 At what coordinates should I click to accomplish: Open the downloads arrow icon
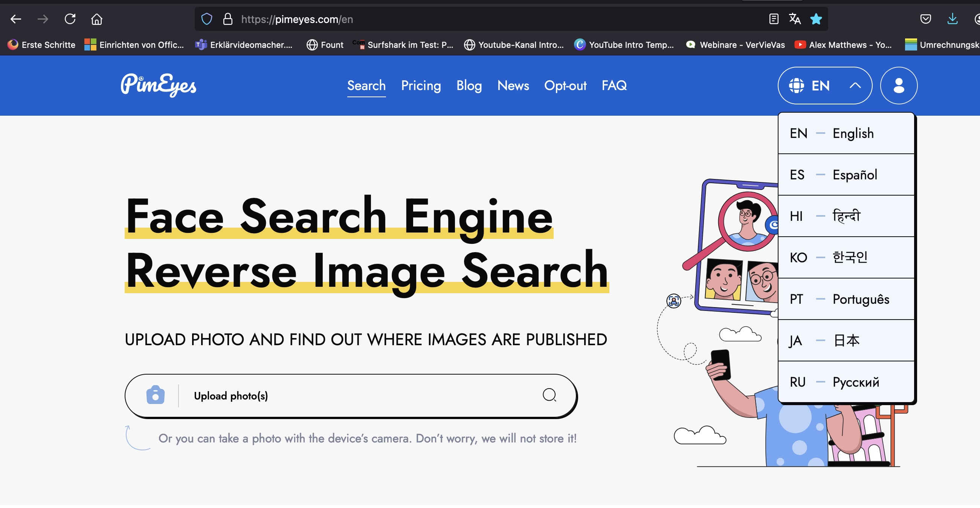[952, 18]
